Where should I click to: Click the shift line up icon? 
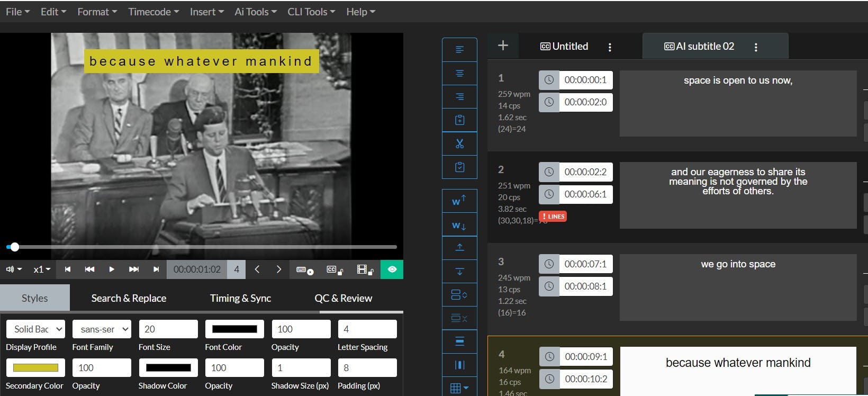[459, 247]
